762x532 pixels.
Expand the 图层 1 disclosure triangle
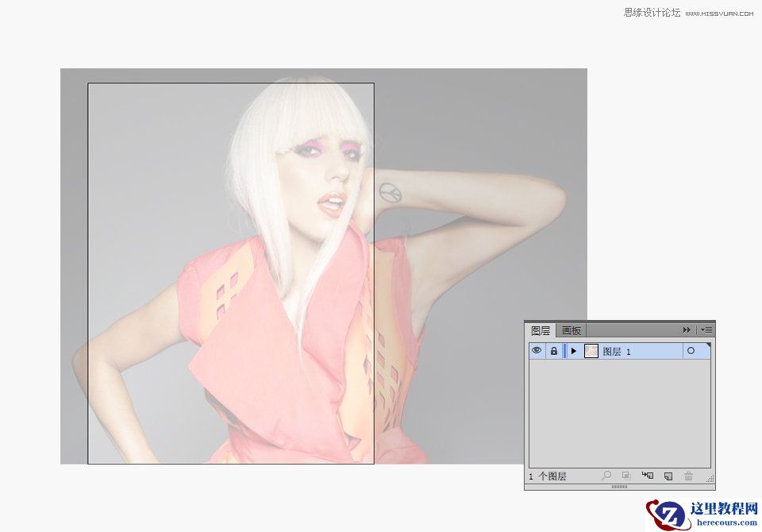573,351
